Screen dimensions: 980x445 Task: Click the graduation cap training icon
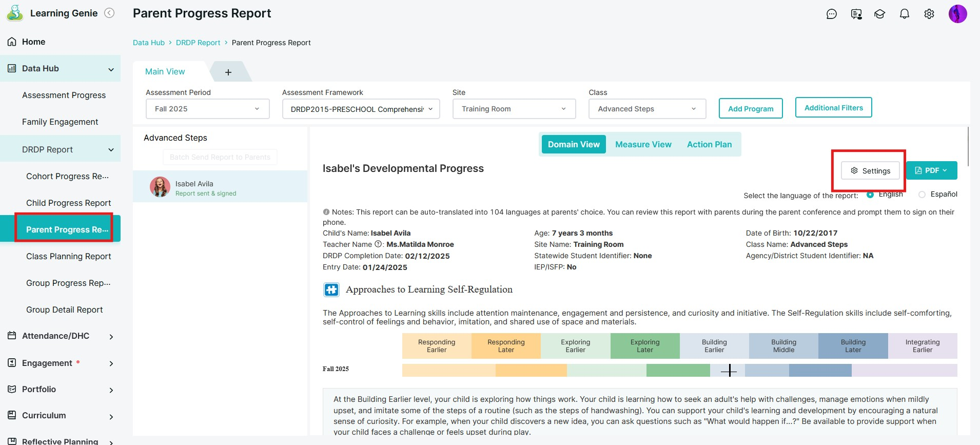[879, 14]
